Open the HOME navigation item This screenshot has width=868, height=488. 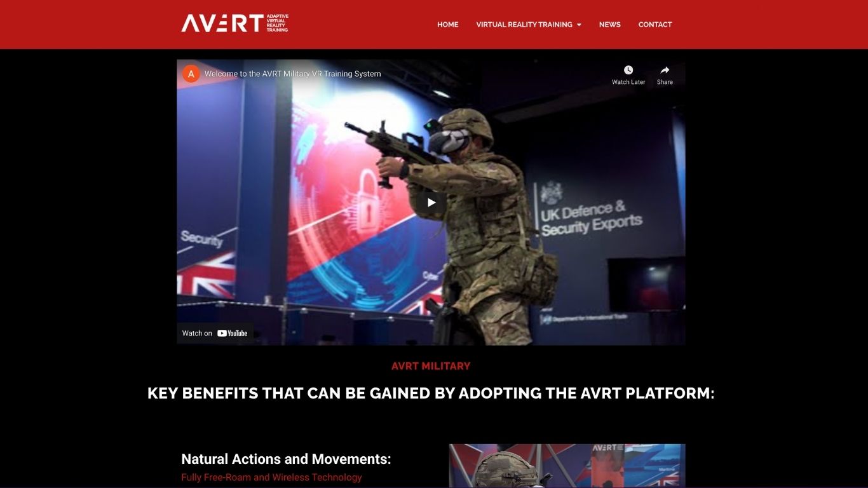point(447,25)
